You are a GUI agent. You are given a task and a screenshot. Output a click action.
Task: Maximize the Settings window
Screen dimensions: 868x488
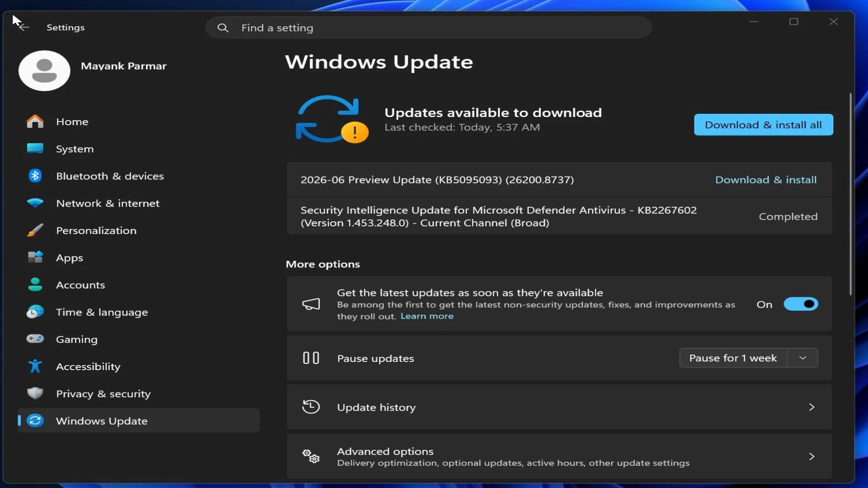(793, 21)
